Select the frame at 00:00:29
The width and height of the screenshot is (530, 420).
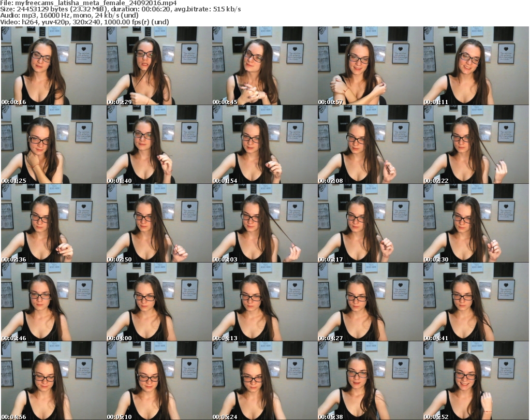159,66
